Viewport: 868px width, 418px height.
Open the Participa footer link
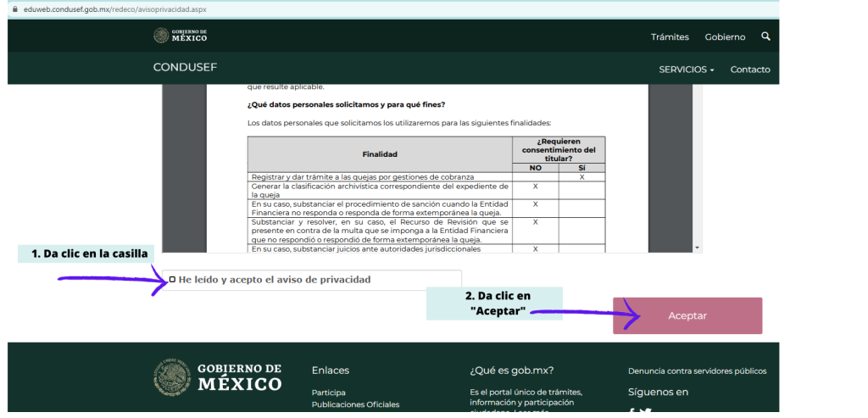click(328, 393)
